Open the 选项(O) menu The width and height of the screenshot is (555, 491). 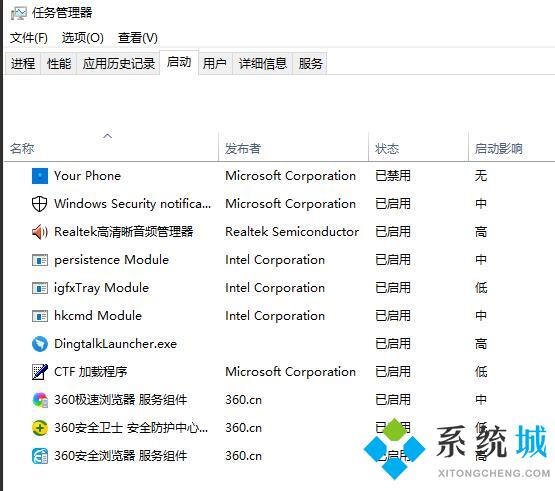tap(82, 38)
